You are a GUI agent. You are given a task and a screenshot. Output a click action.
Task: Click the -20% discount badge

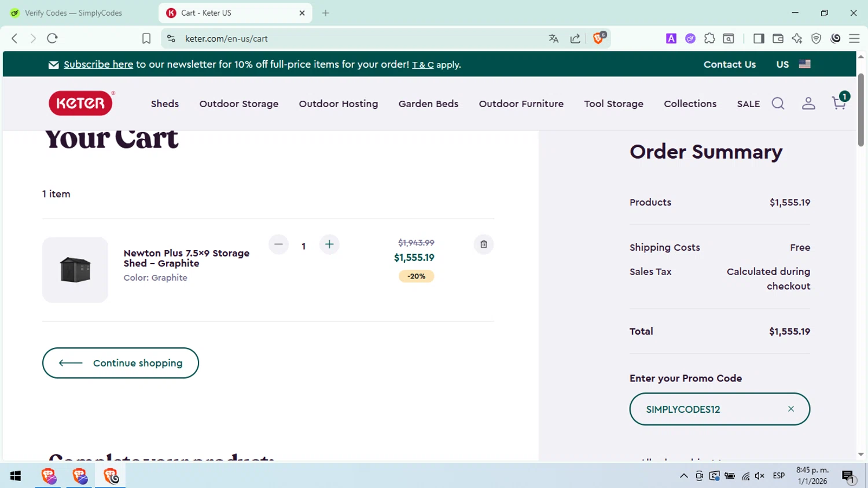416,276
